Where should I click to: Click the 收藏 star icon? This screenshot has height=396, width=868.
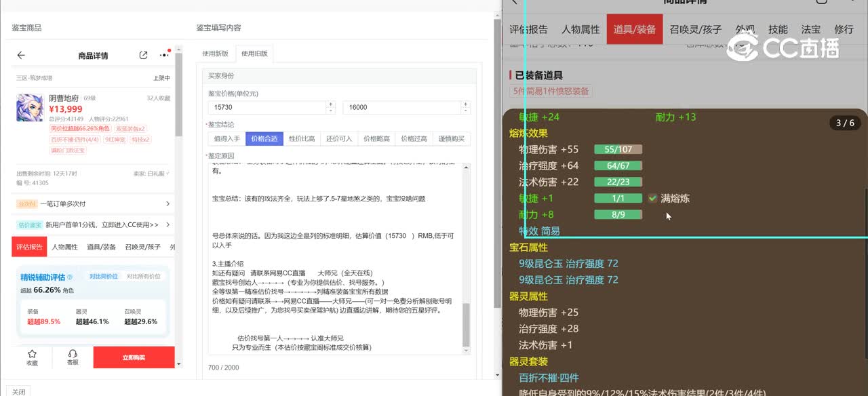[32, 354]
